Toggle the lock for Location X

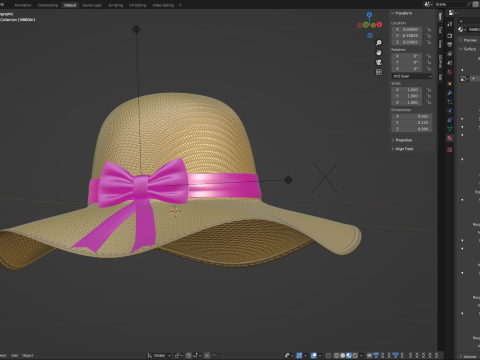coord(429,29)
